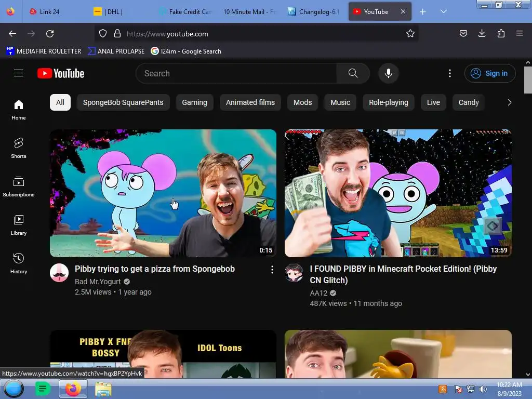
Task: Open History in the sidebar
Action: [19, 263]
